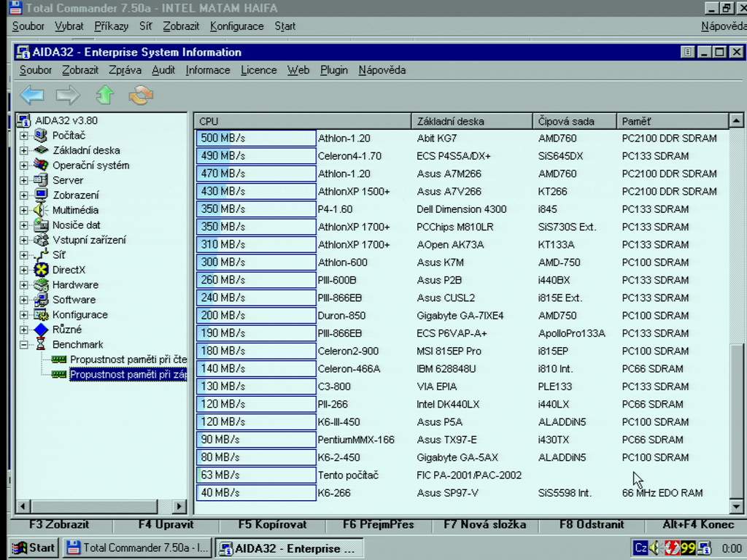Click the PentiumMMX-166 CPU entry
The width and height of the screenshot is (747, 560).
(x=356, y=440)
